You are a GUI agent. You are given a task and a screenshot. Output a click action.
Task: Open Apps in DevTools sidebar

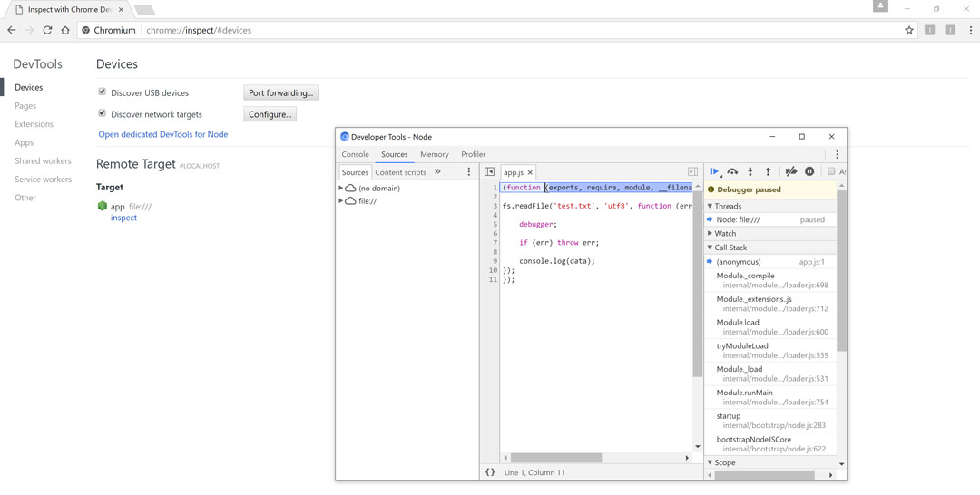pos(24,142)
